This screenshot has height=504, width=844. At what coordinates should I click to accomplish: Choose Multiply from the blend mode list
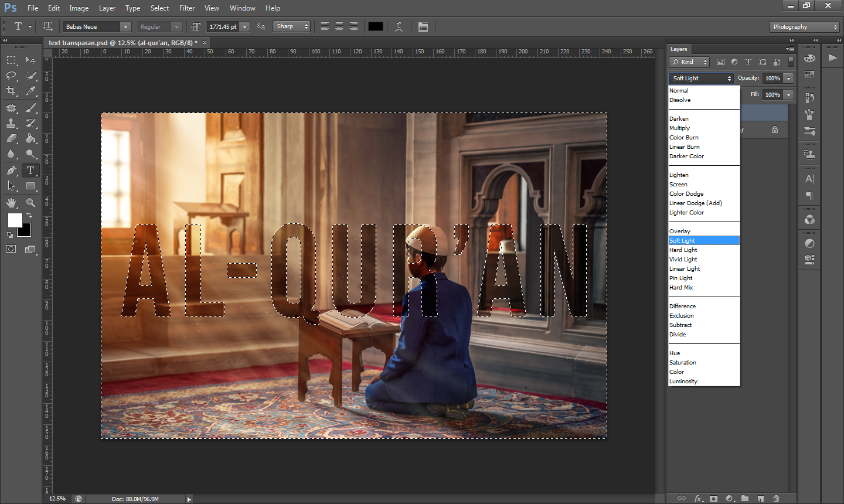(x=680, y=128)
